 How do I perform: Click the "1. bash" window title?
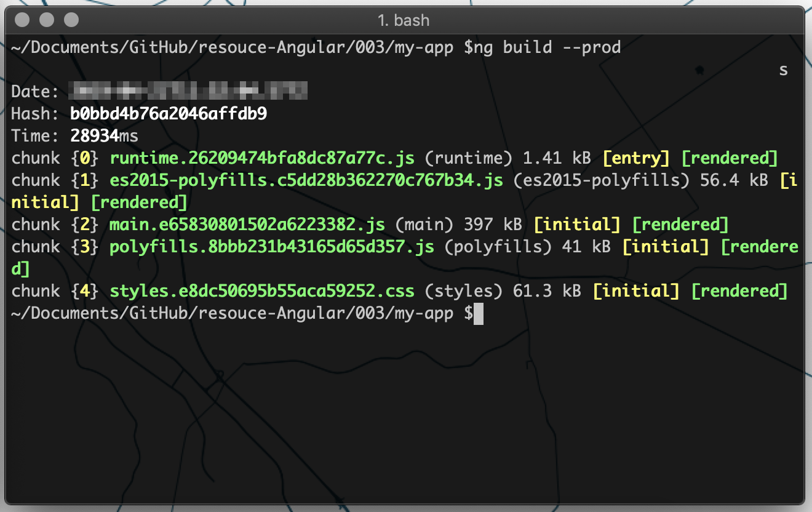(x=404, y=20)
